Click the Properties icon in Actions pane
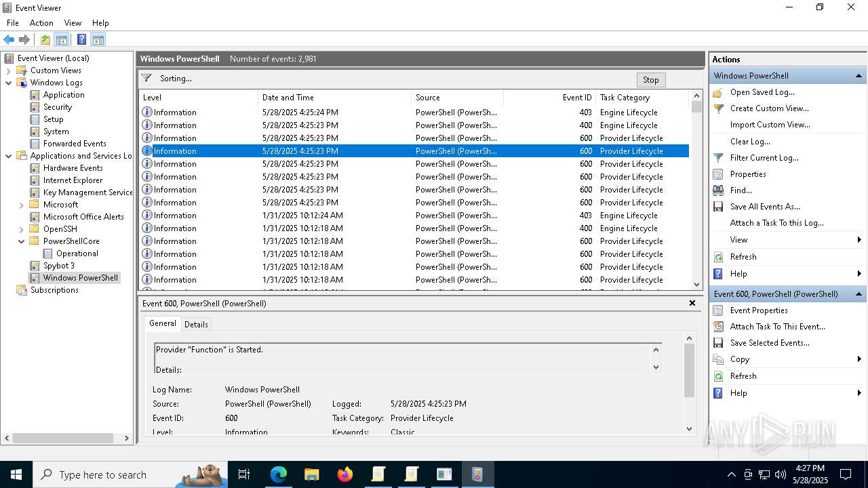Image resolution: width=868 pixels, height=488 pixels. point(719,174)
